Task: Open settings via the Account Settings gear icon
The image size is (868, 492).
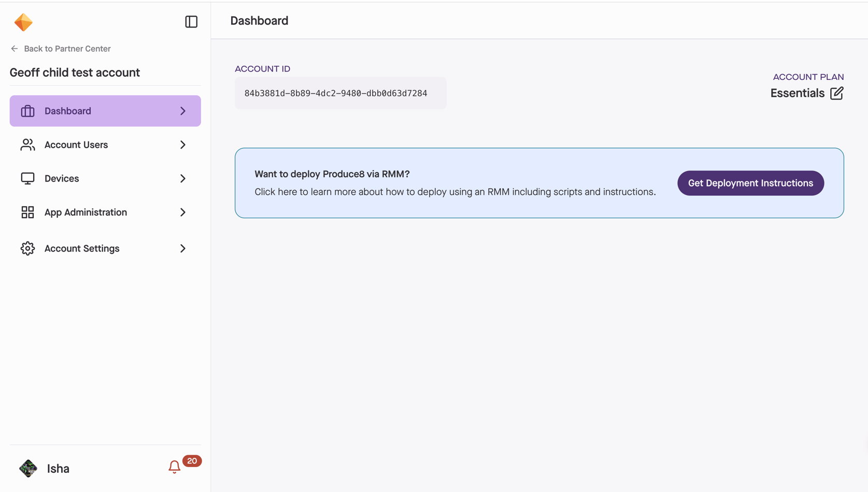Action: click(27, 248)
